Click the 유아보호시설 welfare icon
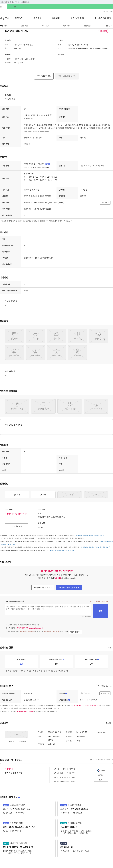Image resolution: width=113 pixels, height=868 pixels. coord(56,353)
